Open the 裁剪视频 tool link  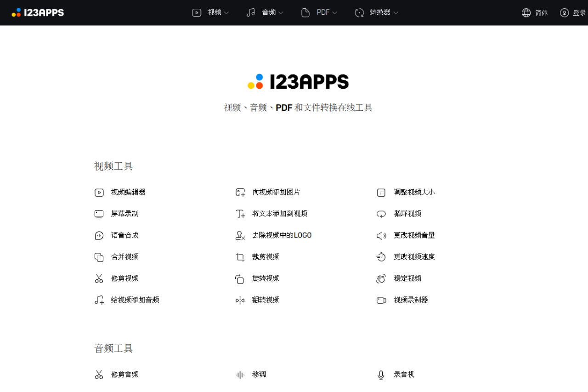[x=266, y=257]
